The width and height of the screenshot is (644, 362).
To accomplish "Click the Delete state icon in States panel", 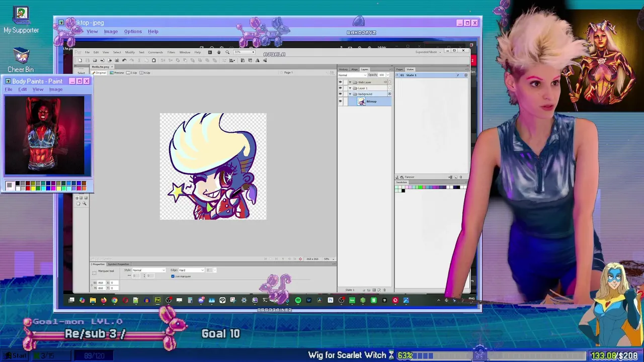I will point(460,177).
